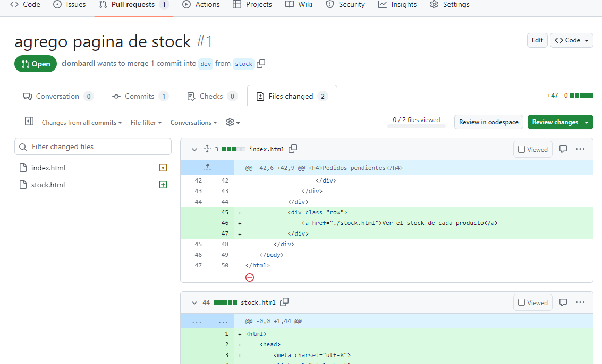Comment on stock.html file icon
The image size is (602, 364).
(563, 302)
